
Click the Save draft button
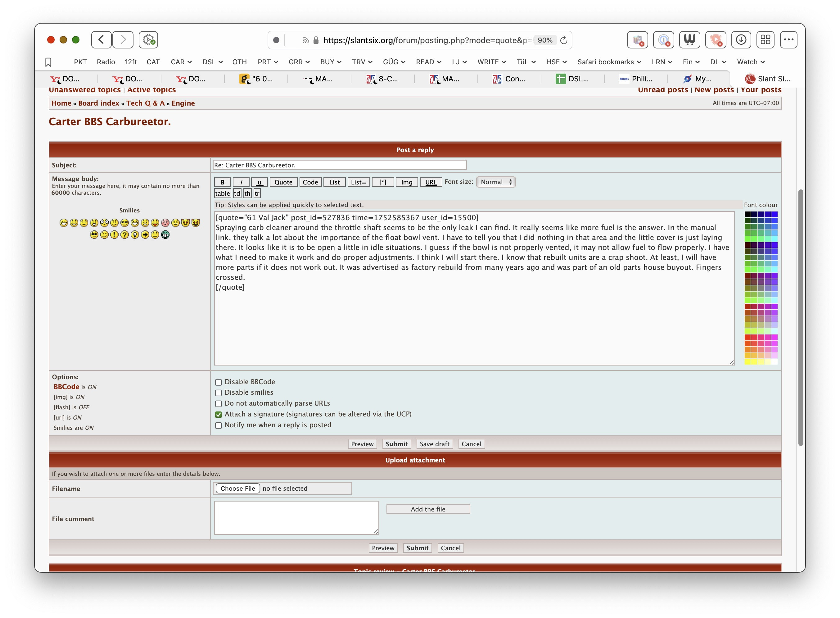[x=434, y=444]
